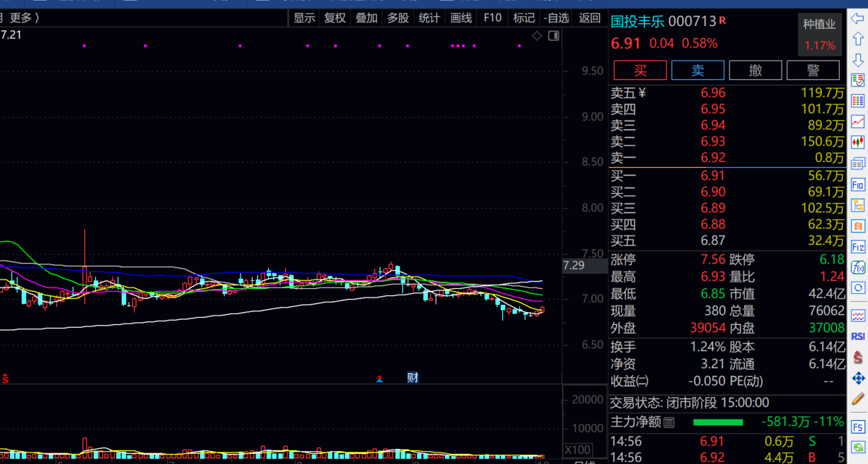Click the red margin R icon beside 000713
The height and width of the screenshot is (464, 868).
(722, 20)
